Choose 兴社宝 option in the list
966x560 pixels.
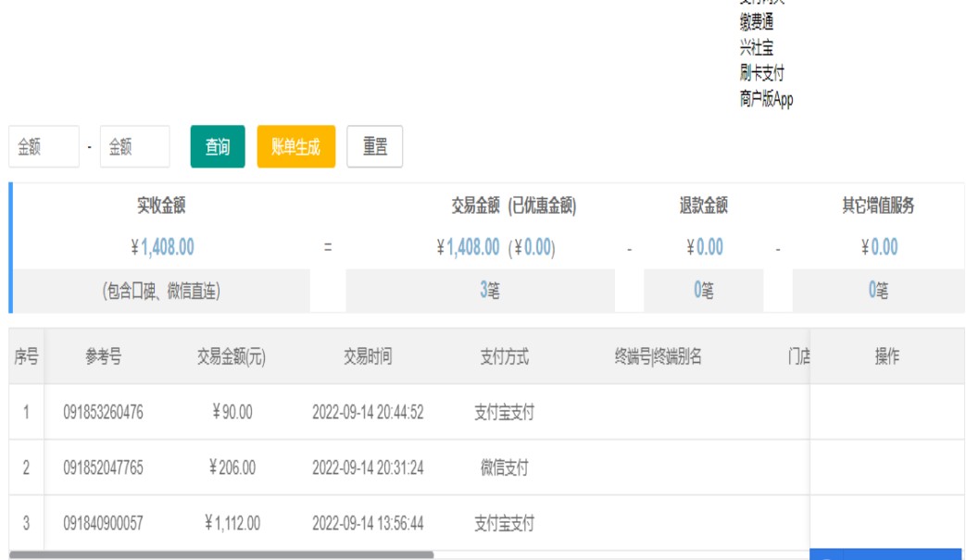[756, 49]
